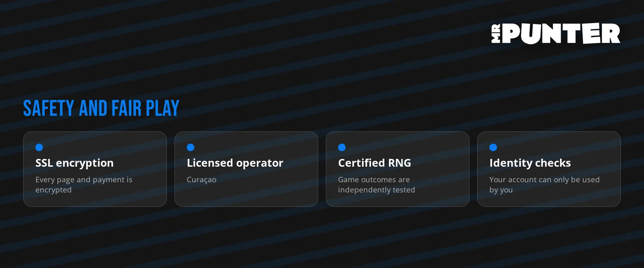Click the blue dot above SSL encryption
Image resolution: width=644 pixels, height=268 pixels.
39,147
